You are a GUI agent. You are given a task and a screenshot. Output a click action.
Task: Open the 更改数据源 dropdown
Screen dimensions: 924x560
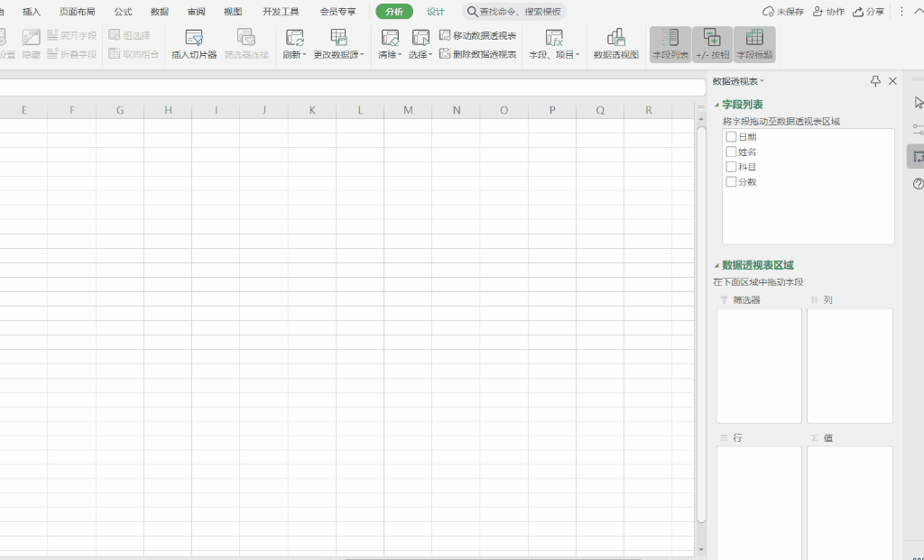click(338, 55)
